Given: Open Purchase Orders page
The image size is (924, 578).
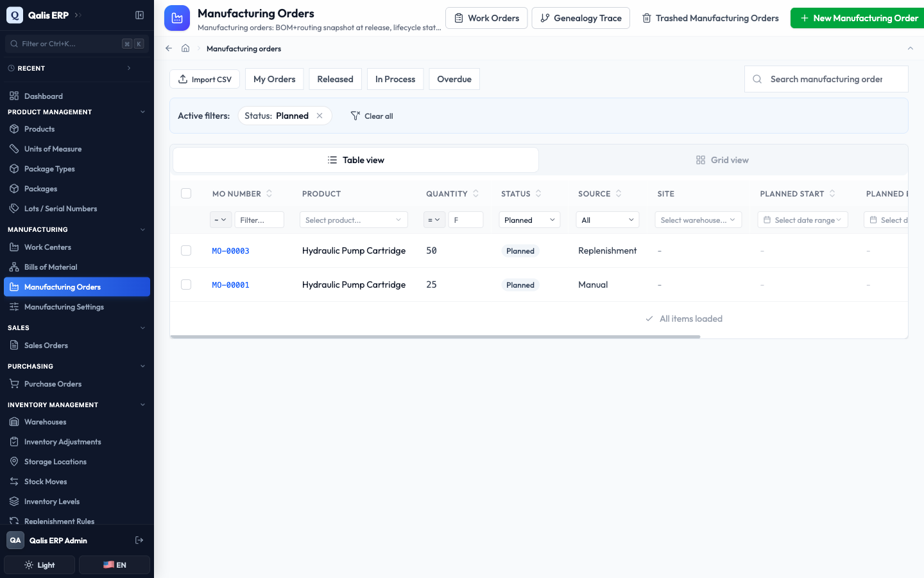Looking at the screenshot, I should pos(77,384).
